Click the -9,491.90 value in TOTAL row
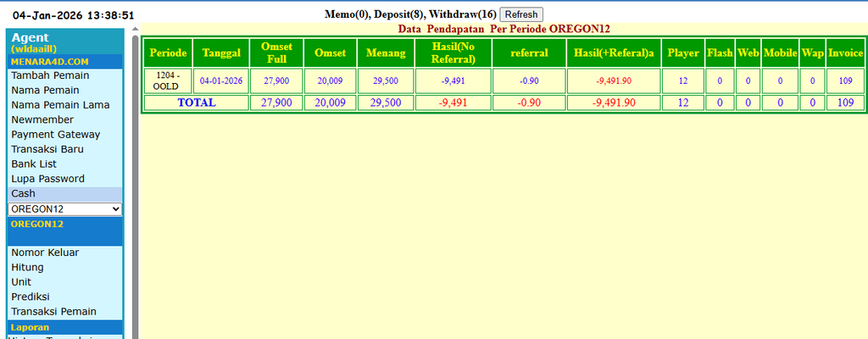 tap(614, 103)
